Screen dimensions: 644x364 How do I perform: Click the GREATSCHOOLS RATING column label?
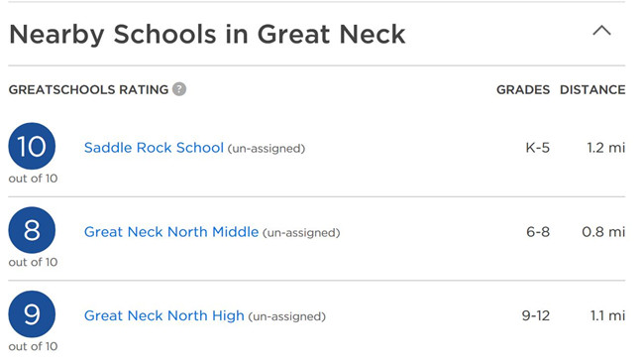[89, 89]
